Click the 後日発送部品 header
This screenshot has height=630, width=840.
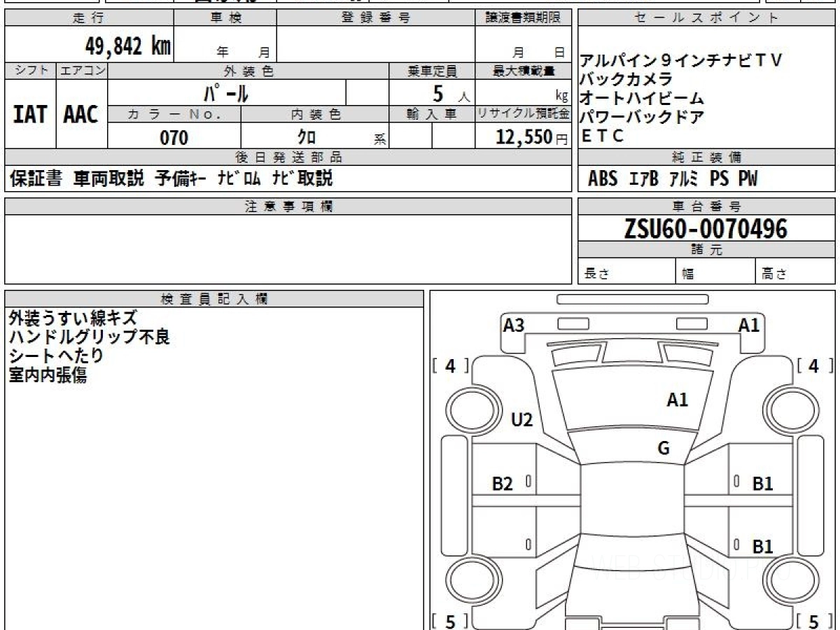point(288,157)
